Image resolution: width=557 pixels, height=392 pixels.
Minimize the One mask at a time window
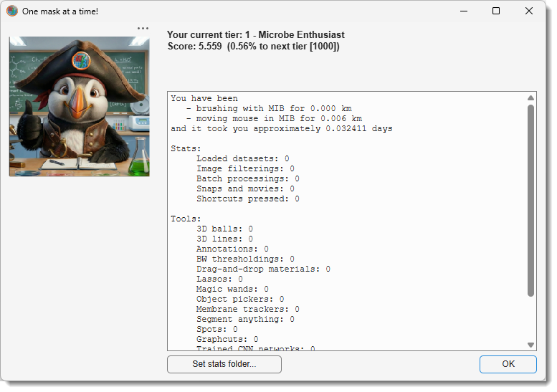tap(464, 11)
